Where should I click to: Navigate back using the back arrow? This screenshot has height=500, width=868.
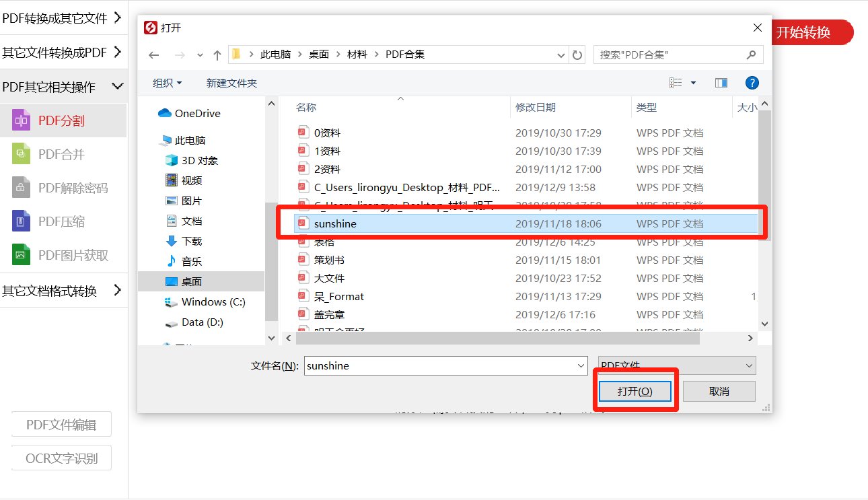point(154,55)
